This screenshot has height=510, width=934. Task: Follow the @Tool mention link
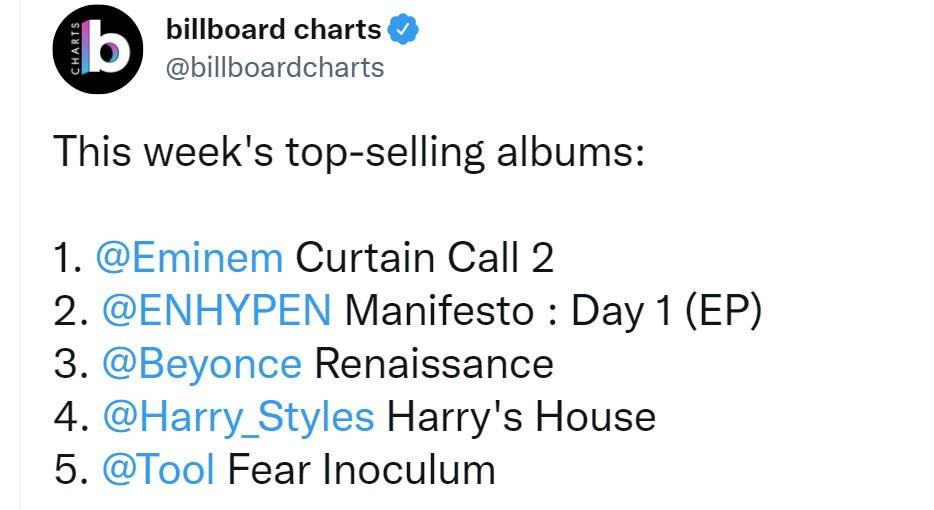(x=158, y=469)
